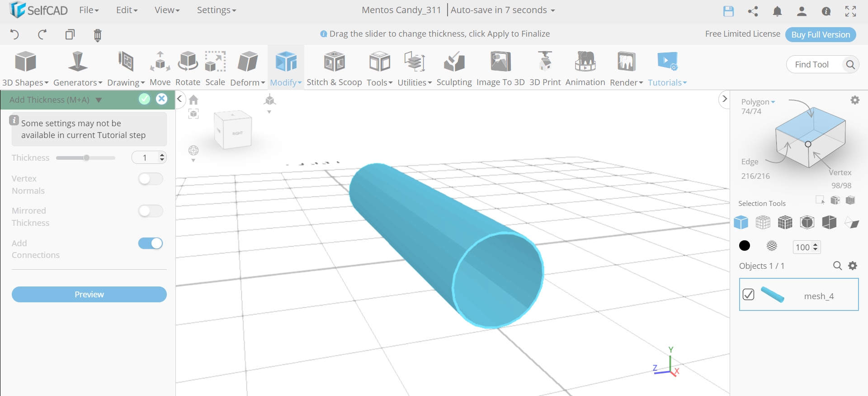Viewport: 868px width, 396px height.
Task: Collapse the right panel with arrow
Action: point(724,99)
